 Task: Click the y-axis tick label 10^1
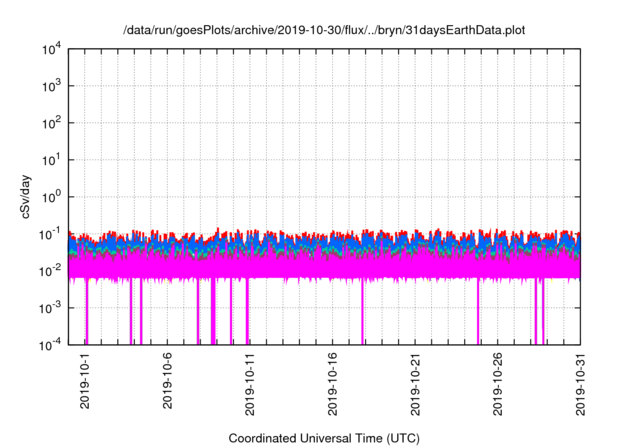click(x=51, y=160)
